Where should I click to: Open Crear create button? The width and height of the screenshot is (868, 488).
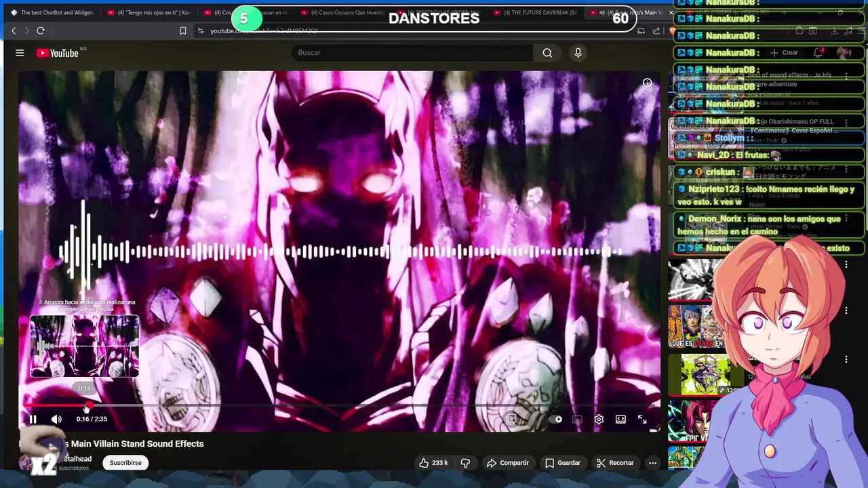[x=785, y=53]
